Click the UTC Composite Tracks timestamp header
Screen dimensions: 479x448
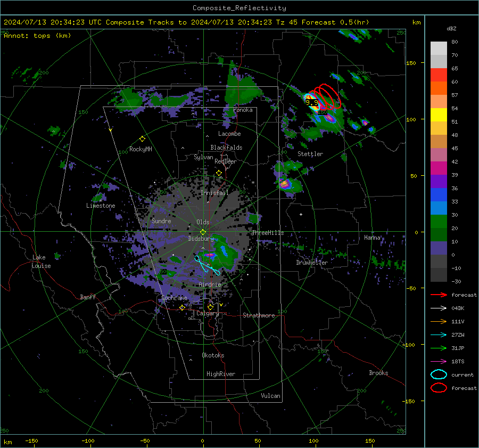[186, 22]
